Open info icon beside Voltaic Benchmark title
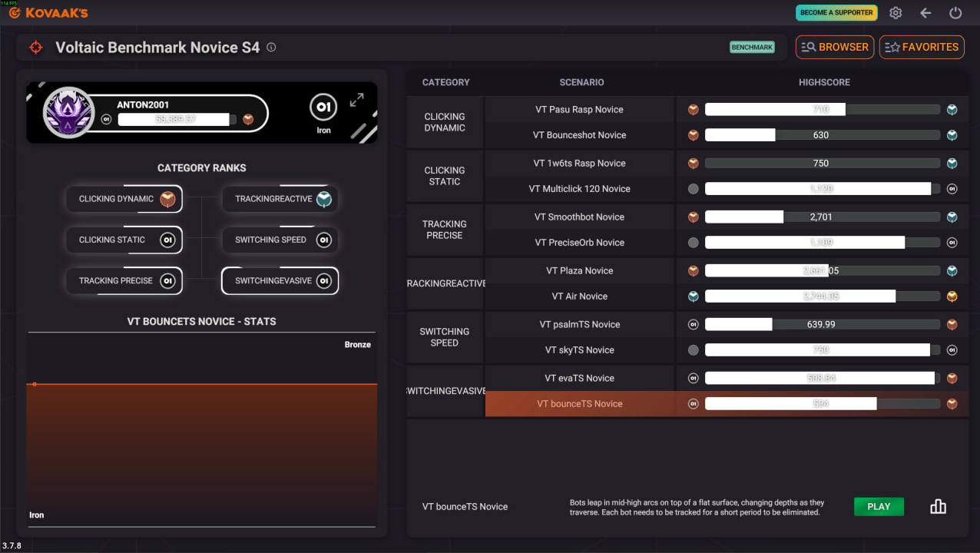 click(271, 47)
